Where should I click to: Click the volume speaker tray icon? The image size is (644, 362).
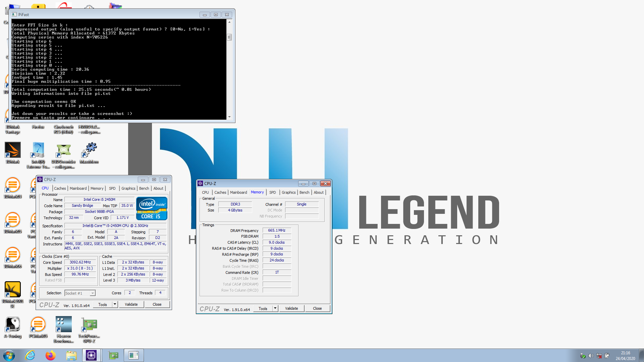coord(591,356)
